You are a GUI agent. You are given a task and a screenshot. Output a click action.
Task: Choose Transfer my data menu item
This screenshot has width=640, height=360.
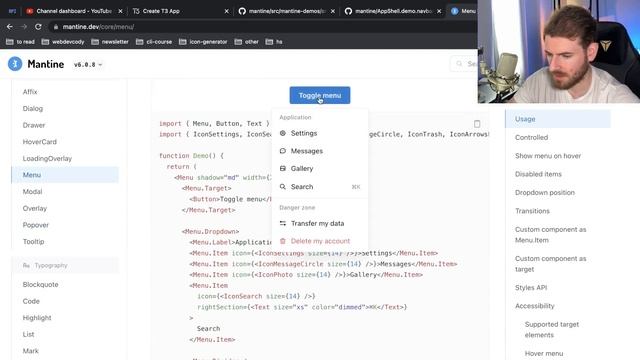[320, 223]
